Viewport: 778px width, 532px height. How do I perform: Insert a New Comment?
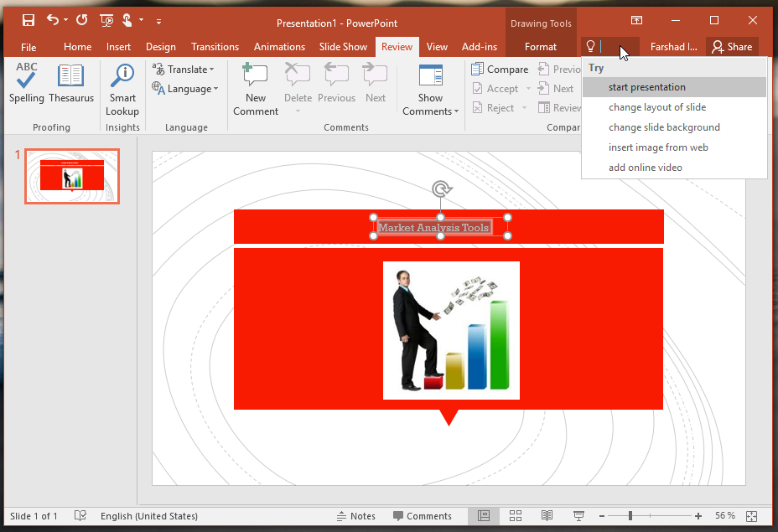(256, 90)
